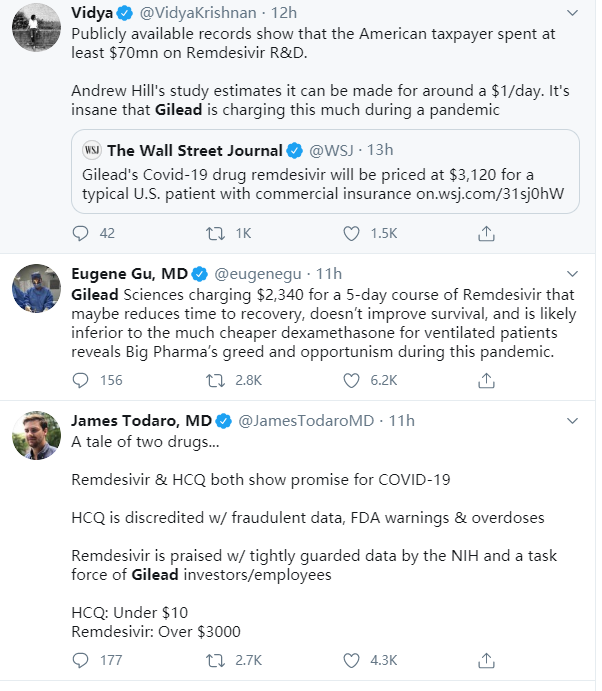Like James Todaro's tweet
This screenshot has height=691, width=602.
click(351, 660)
